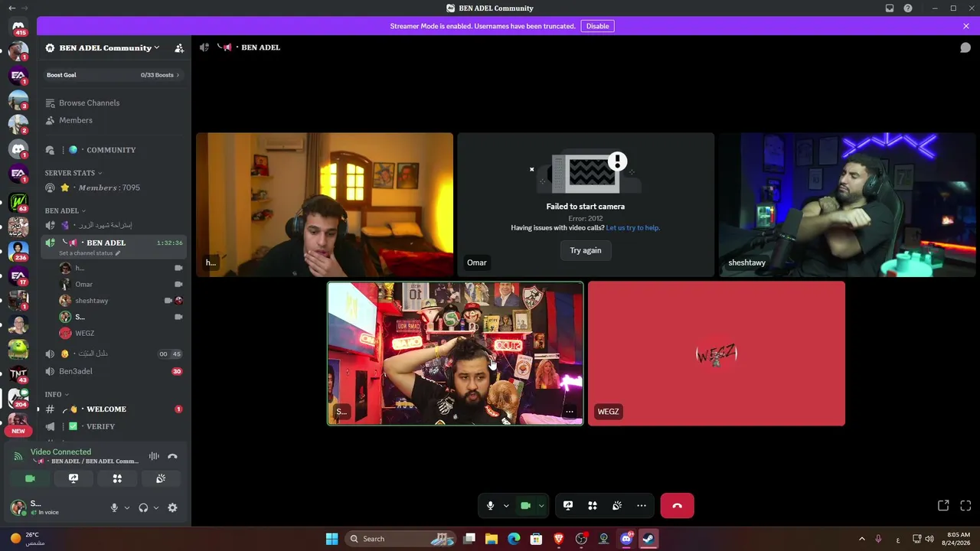Set a channel status
980x551 pixels.
point(90,253)
